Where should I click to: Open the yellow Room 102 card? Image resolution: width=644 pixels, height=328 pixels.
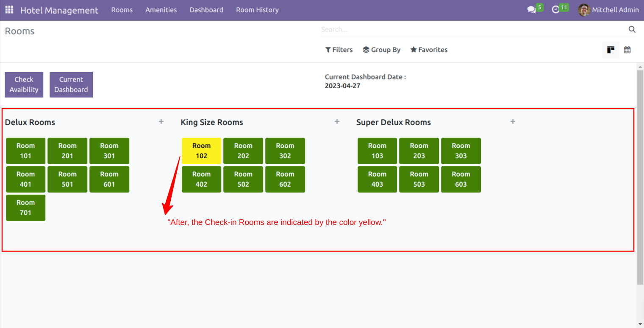click(201, 151)
